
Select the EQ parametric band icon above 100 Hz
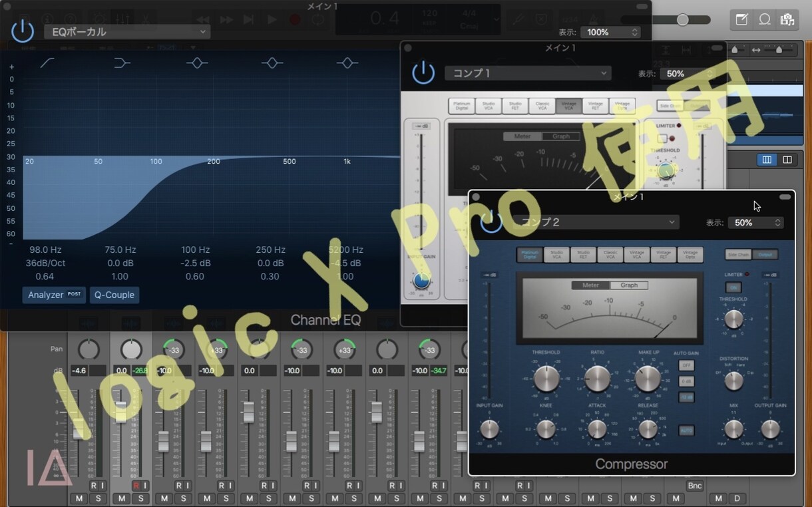(x=196, y=63)
